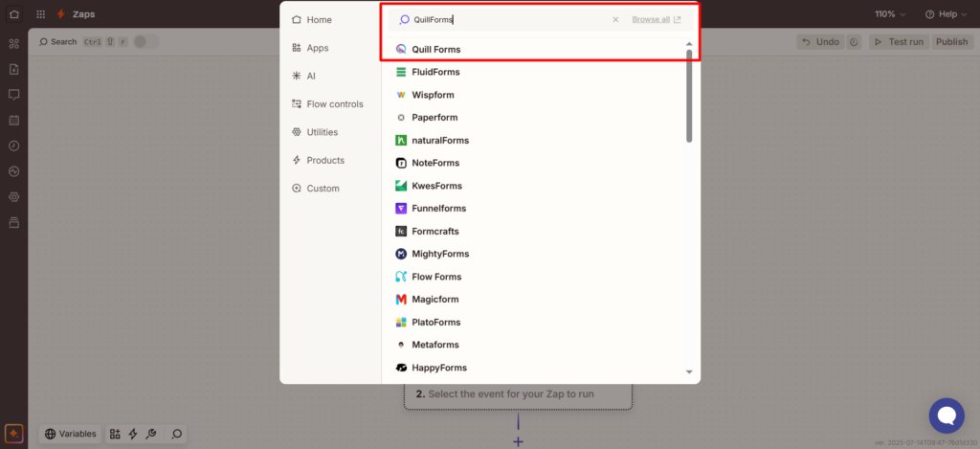Click the Undo button
This screenshot has width=980, height=449.
coord(820,42)
